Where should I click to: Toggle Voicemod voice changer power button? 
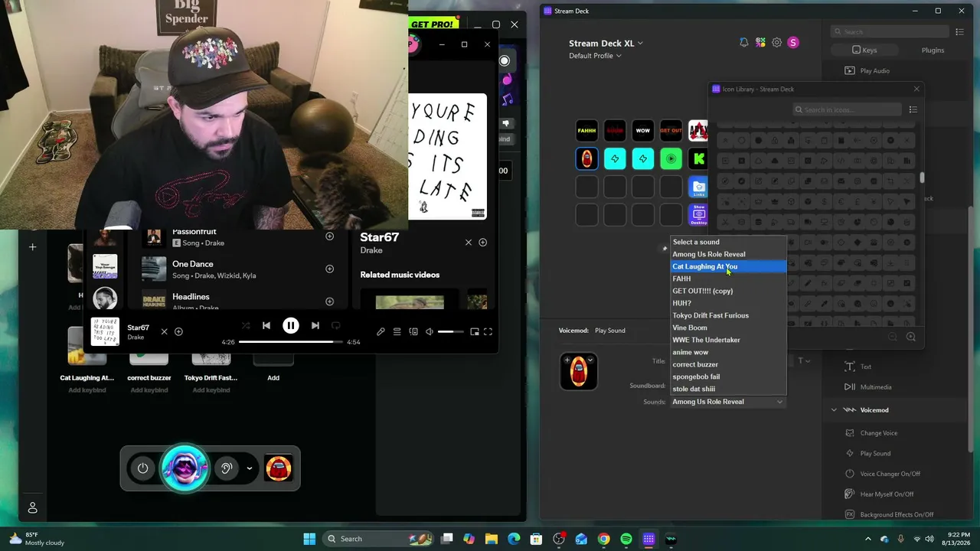[x=143, y=468]
